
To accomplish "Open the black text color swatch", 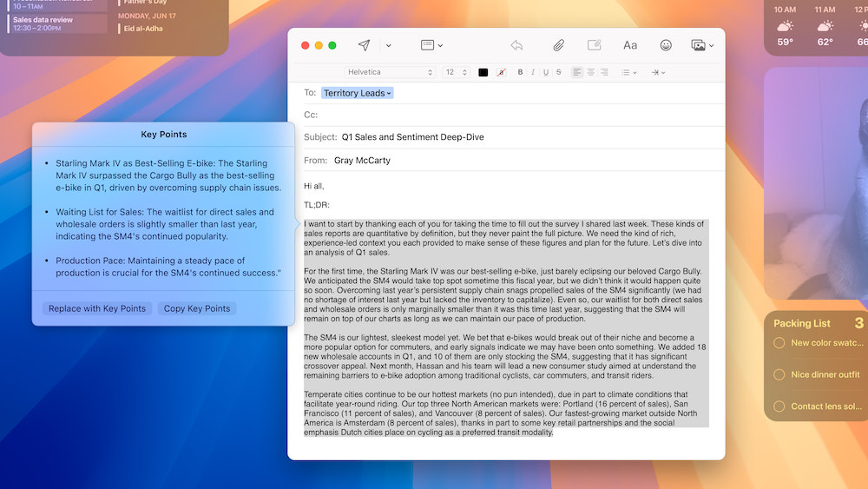I will pos(483,72).
